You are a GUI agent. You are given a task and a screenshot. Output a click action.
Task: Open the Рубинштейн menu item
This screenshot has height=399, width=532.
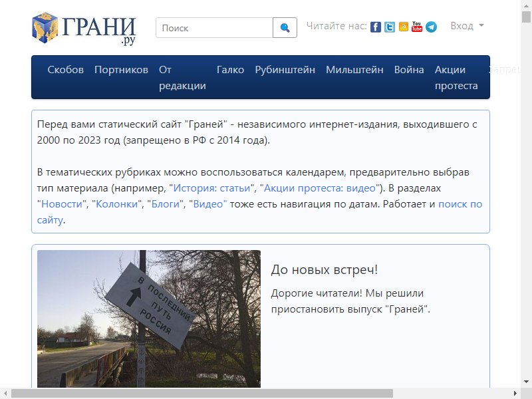pyautogui.click(x=285, y=70)
